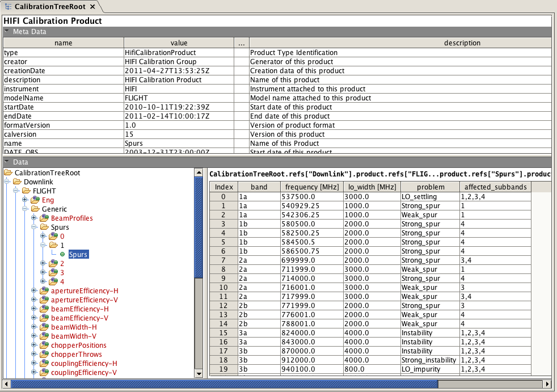Click the tree panel scroll down arrow
Image resolution: width=557 pixels, height=392 pixels.
[199, 373]
